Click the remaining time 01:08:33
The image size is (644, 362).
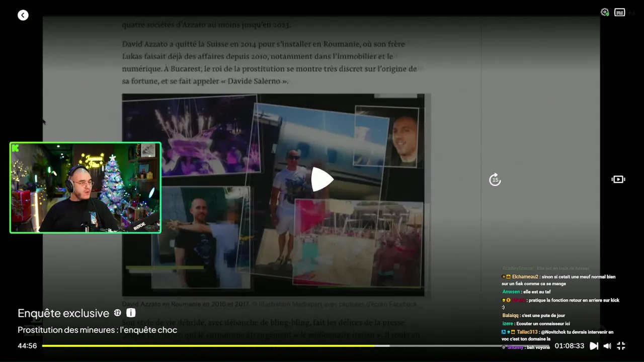[x=569, y=346]
